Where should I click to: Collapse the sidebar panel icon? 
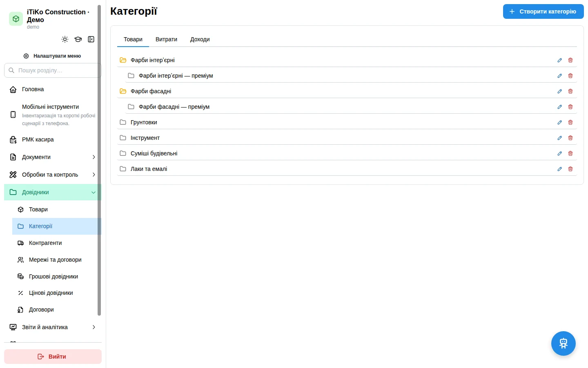pos(91,39)
